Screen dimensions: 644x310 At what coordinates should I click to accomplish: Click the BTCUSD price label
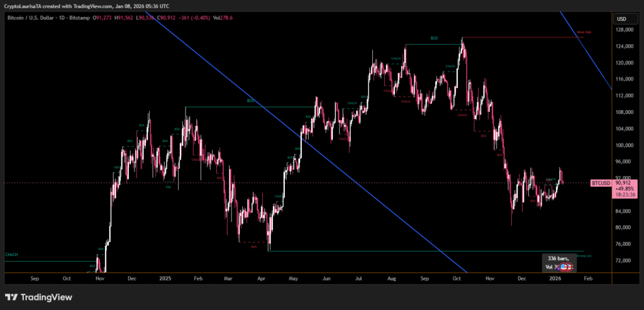pyautogui.click(x=600, y=183)
